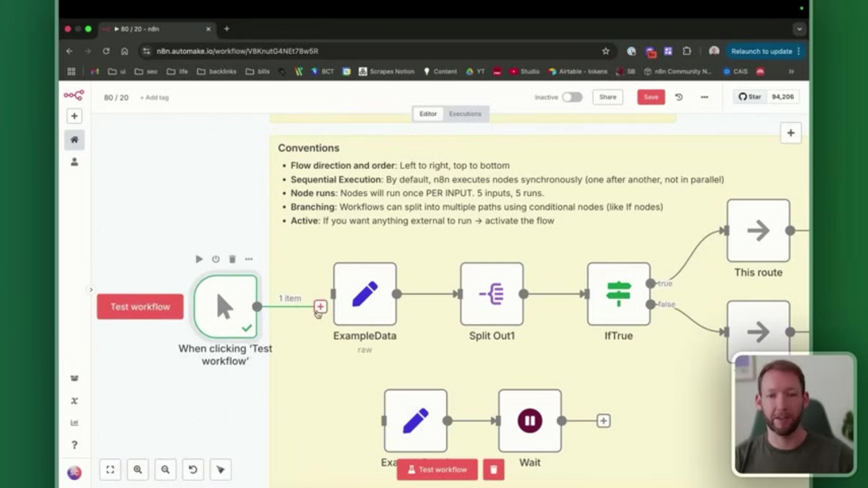
Task: Click the home icon in sidebar
Action: point(74,139)
